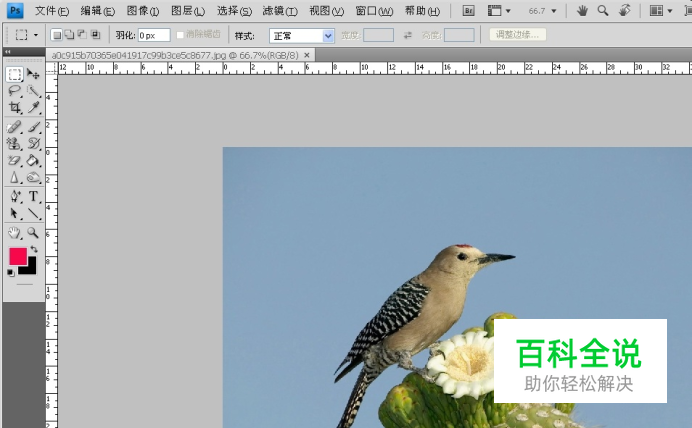Select the Hand tool in toolbox

(x=14, y=233)
